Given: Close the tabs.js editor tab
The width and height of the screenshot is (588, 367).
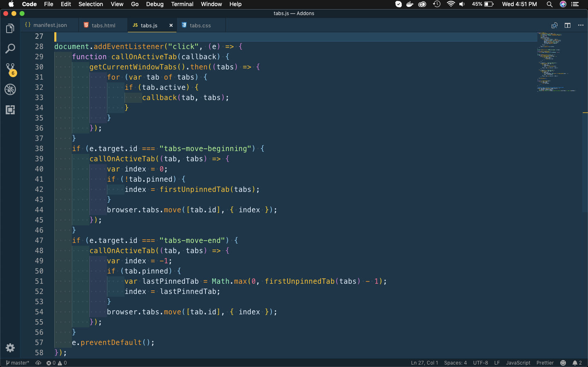Looking at the screenshot, I should point(171,25).
